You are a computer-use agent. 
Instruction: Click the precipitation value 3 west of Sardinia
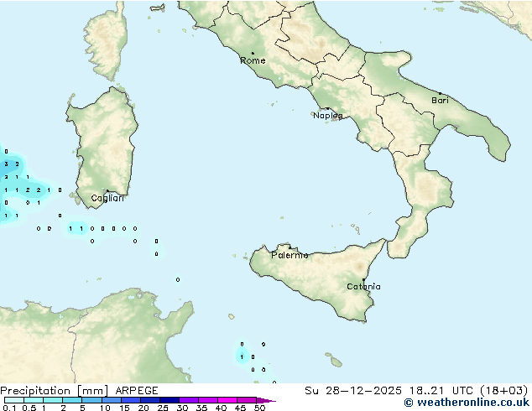(x=6, y=164)
